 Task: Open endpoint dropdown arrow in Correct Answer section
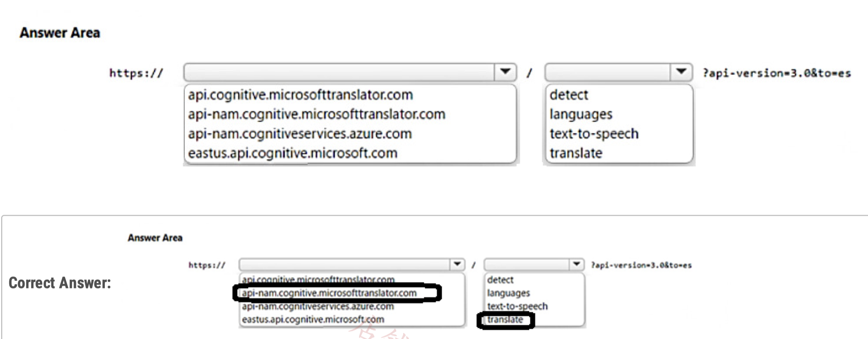pos(577,265)
